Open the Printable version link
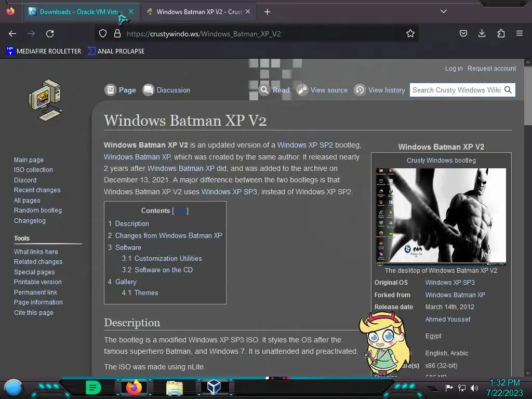This screenshot has height=399, width=532. tap(38, 282)
